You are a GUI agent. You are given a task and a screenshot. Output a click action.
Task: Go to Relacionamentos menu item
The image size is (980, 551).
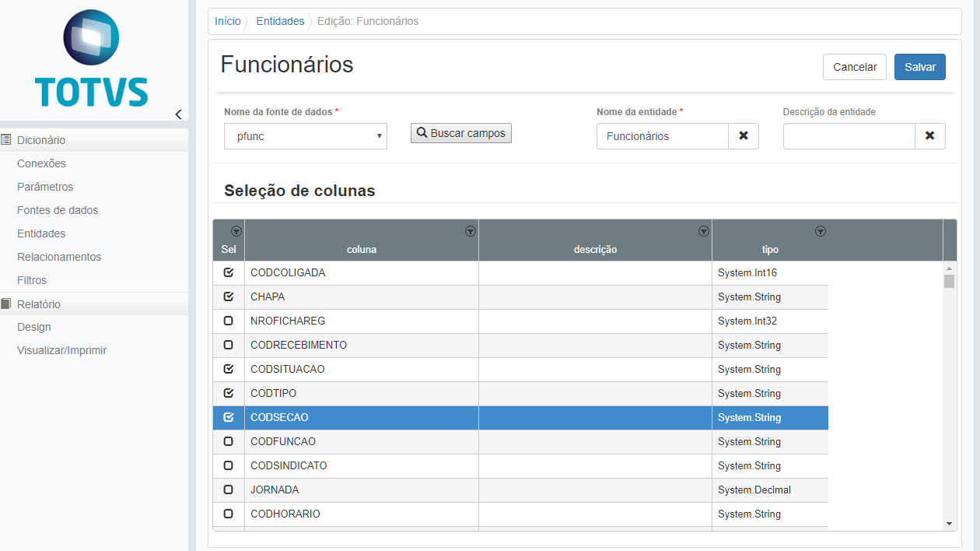(x=59, y=257)
